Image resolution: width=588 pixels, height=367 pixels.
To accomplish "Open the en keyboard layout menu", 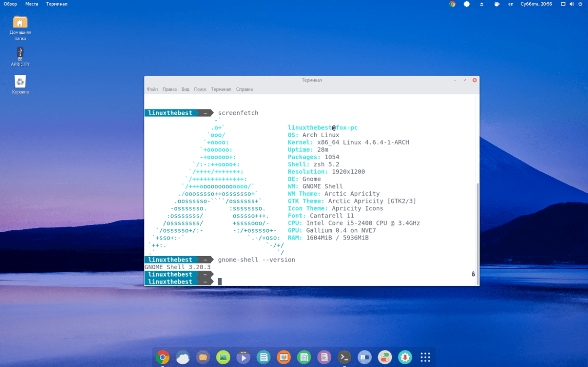I will click(x=510, y=4).
